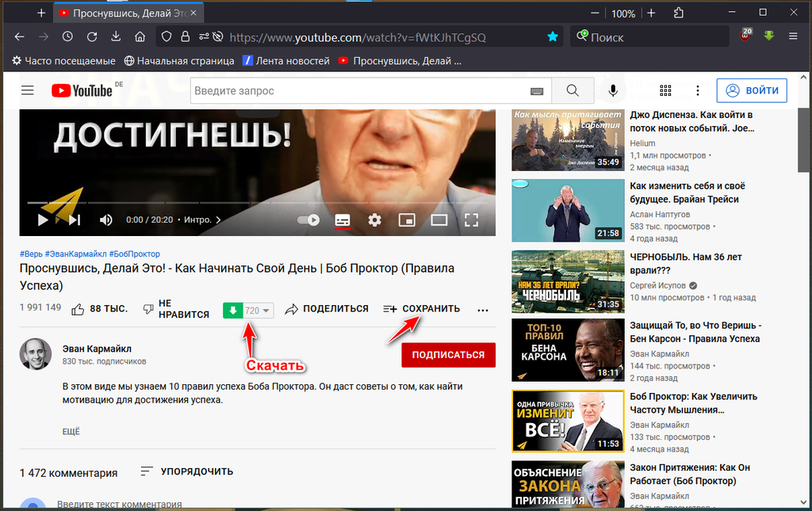Image resolution: width=812 pixels, height=511 pixels.
Task: Toggle the autoplay switch
Action: coord(308,219)
